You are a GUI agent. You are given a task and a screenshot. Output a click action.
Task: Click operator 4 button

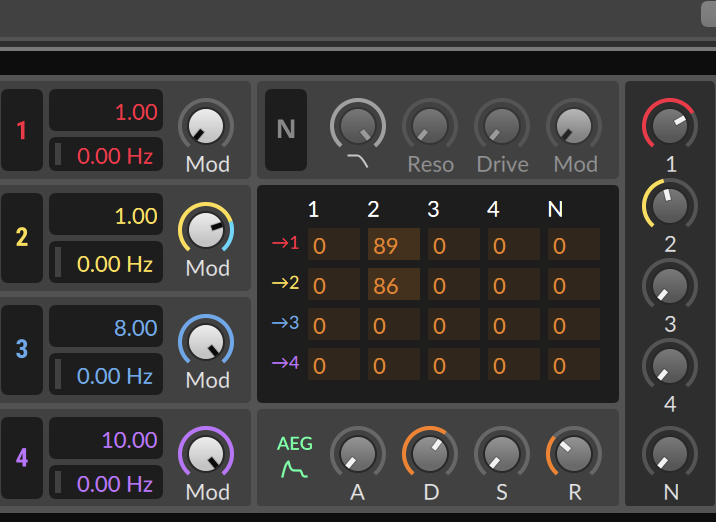tap(22, 458)
